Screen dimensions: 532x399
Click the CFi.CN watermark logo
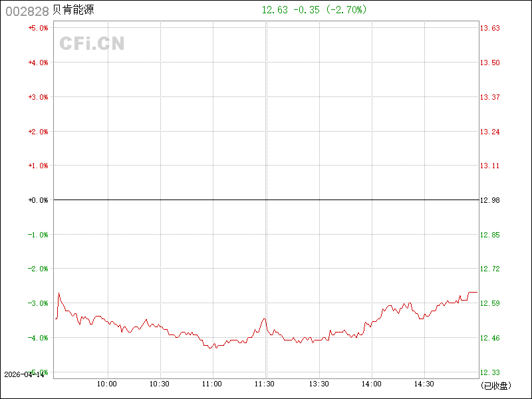(x=92, y=44)
